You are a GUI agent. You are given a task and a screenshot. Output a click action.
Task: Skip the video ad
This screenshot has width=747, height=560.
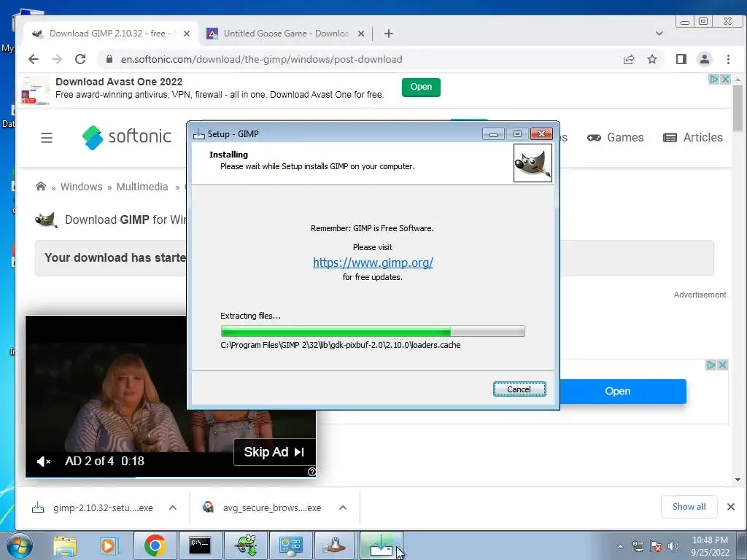(x=274, y=452)
